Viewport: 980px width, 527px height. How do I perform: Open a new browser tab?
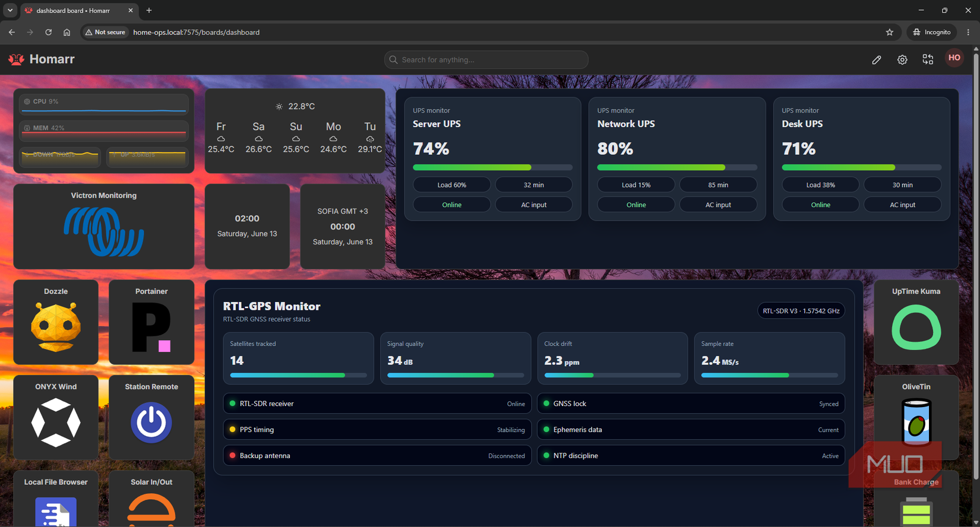[149, 10]
